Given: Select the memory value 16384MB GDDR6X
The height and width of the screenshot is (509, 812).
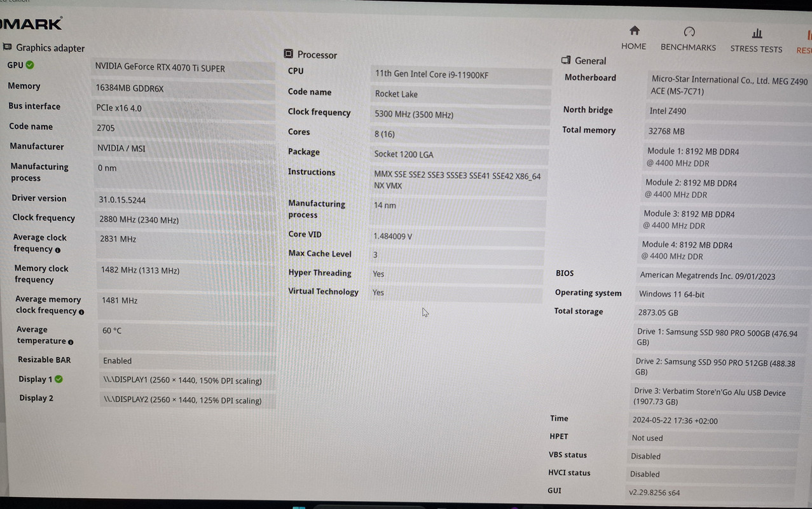Looking at the screenshot, I should click(x=130, y=88).
